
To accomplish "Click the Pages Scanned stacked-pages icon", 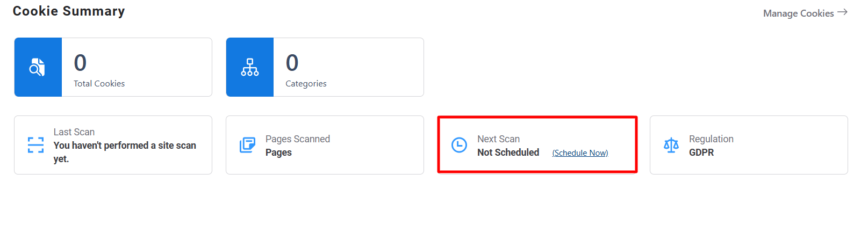I will (247, 145).
